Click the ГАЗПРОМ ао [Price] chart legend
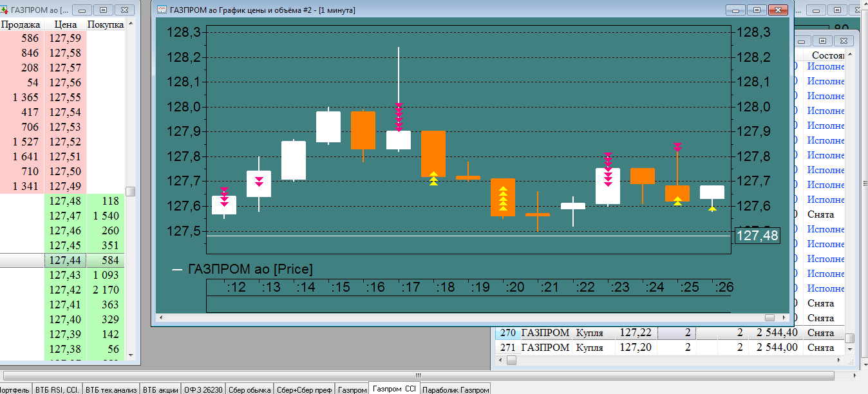Image resolution: width=868 pixels, height=394 pixels. tap(243, 269)
